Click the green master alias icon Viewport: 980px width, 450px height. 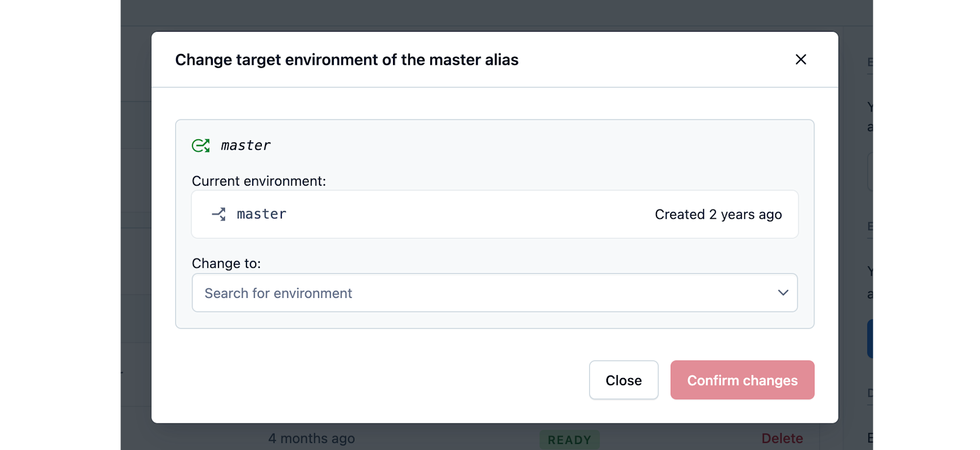click(201, 146)
